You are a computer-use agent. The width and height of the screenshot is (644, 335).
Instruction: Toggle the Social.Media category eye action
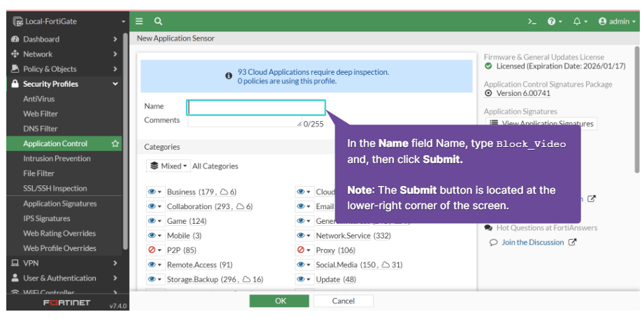point(305,264)
